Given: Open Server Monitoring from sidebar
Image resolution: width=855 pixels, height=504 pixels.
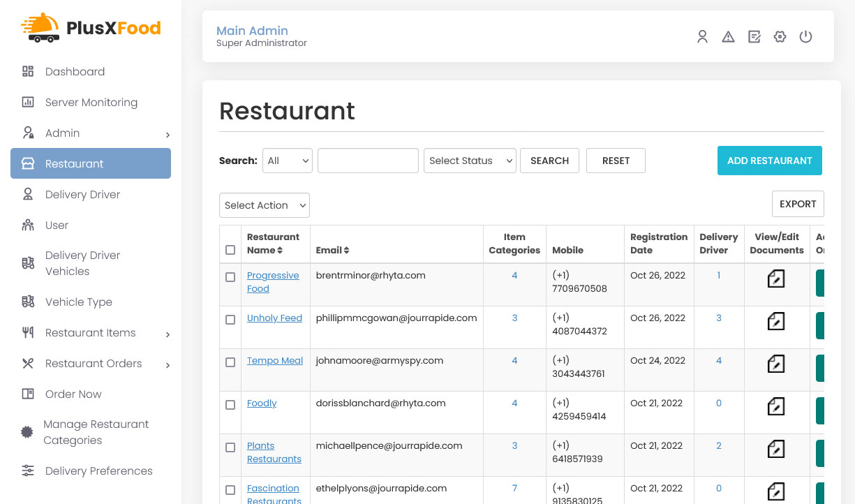Looking at the screenshot, I should point(91,102).
